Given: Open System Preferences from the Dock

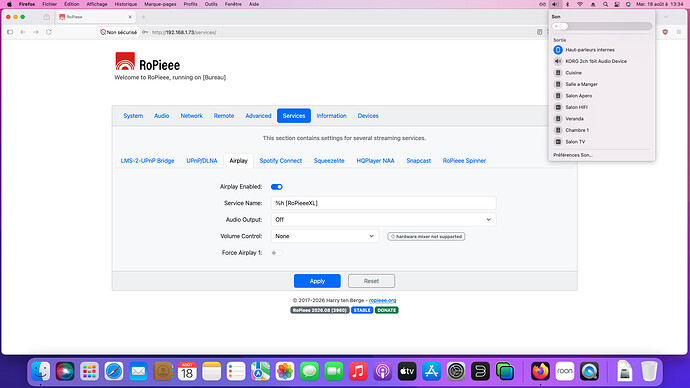Looking at the screenshot, I should pyautogui.click(x=456, y=371).
